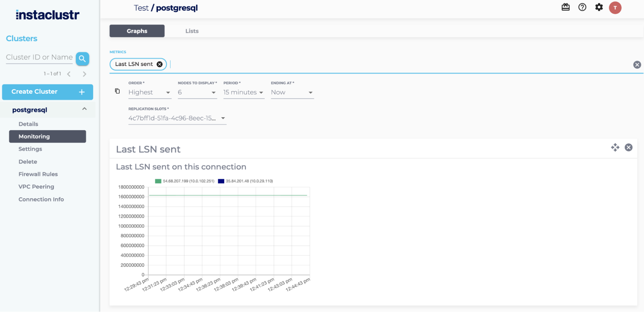Remove the Last LSN sent metric chip
Viewport: 644px width, 312px height.
point(159,64)
